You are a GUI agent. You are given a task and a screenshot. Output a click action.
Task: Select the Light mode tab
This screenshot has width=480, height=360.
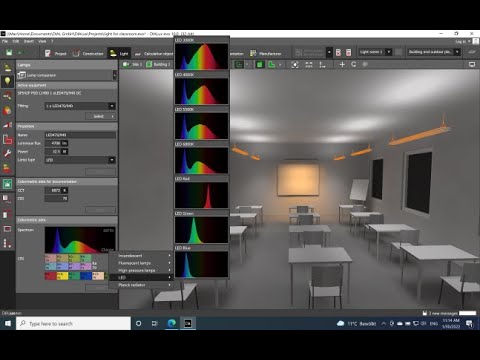(119, 53)
